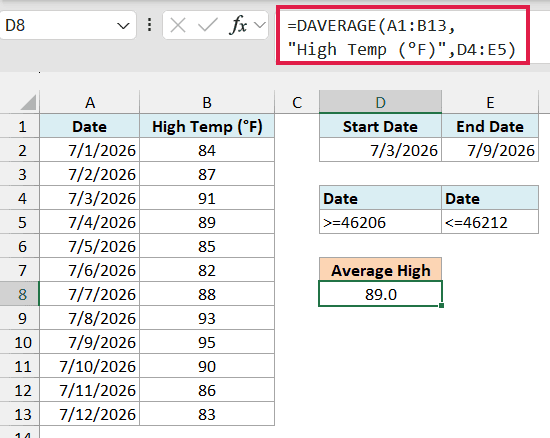Screen dimensions: 550x438
Task: Select the end date cell with 7/9/2026
Action: pyautogui.click(x=490, y=150)
